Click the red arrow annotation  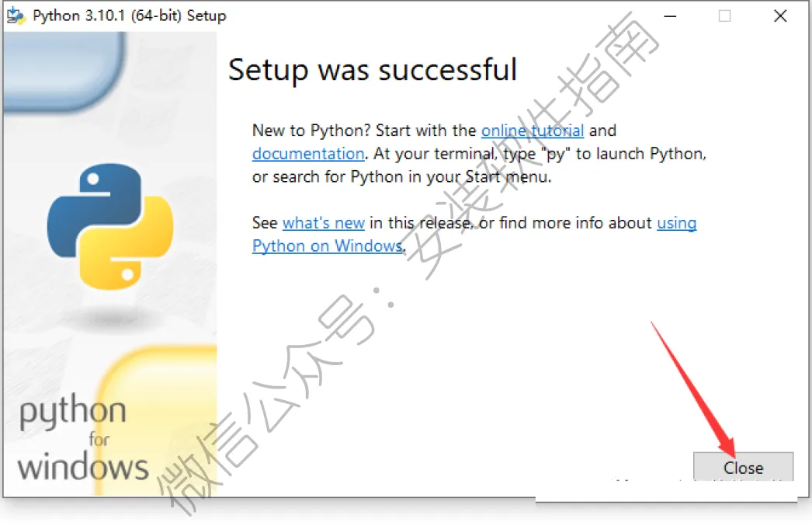(694, 388)
